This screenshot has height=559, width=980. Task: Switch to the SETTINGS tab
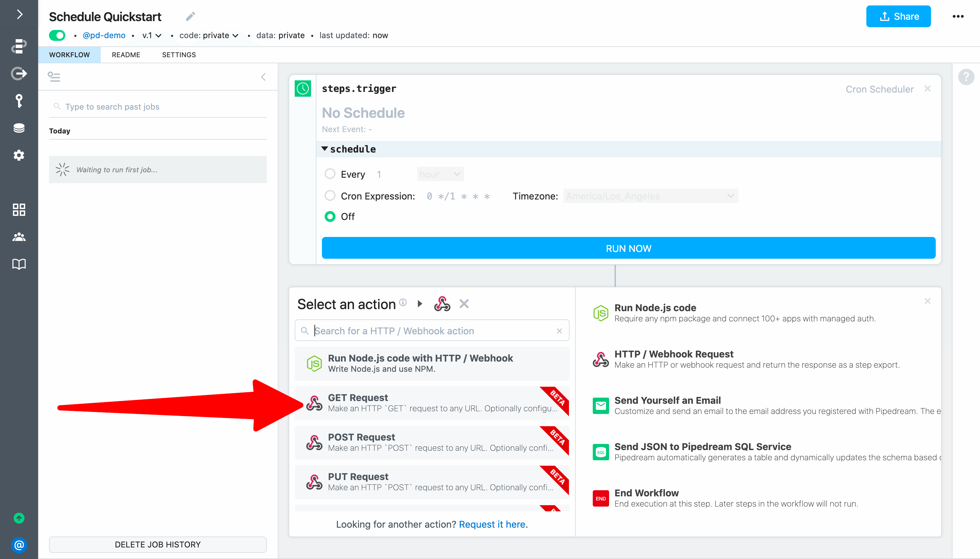pos(179,55)
